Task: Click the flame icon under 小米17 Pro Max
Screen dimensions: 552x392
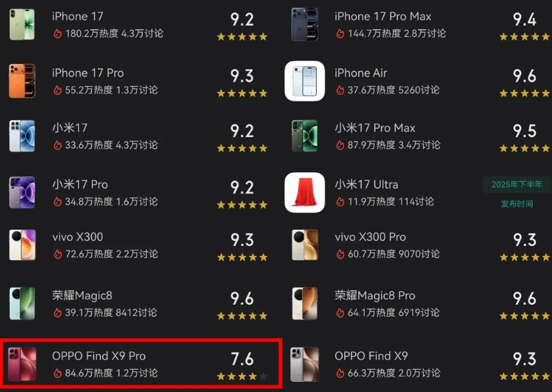Action: 340,145
